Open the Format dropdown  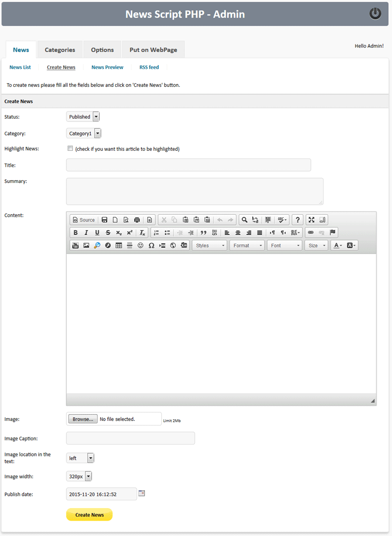[247, 245]
